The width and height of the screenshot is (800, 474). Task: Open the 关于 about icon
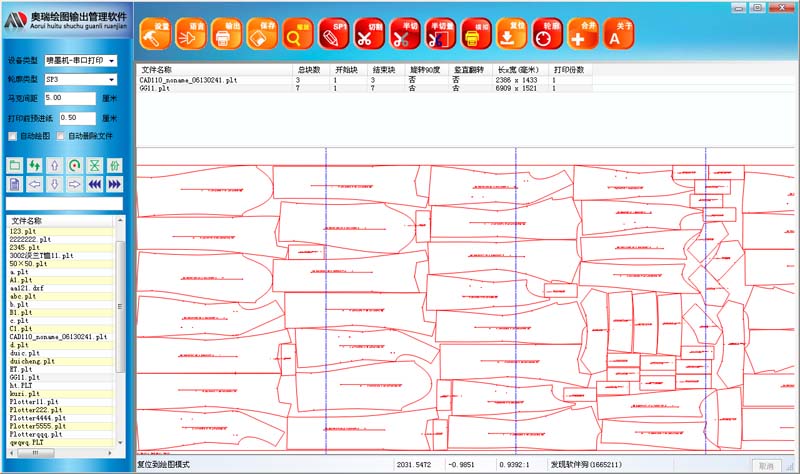(618, 34)
